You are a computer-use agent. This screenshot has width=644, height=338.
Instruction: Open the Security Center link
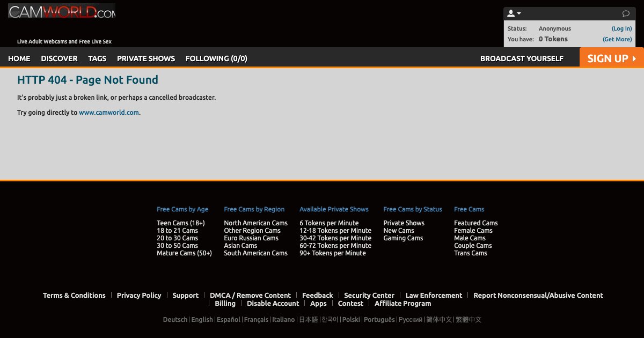coord(369,296)
